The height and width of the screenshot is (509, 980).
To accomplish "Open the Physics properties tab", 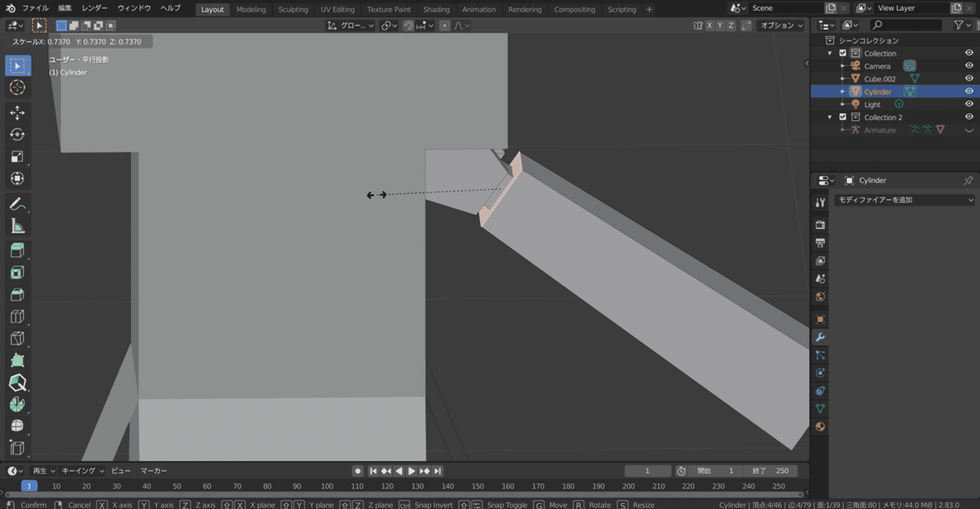I will click(820, 373).
